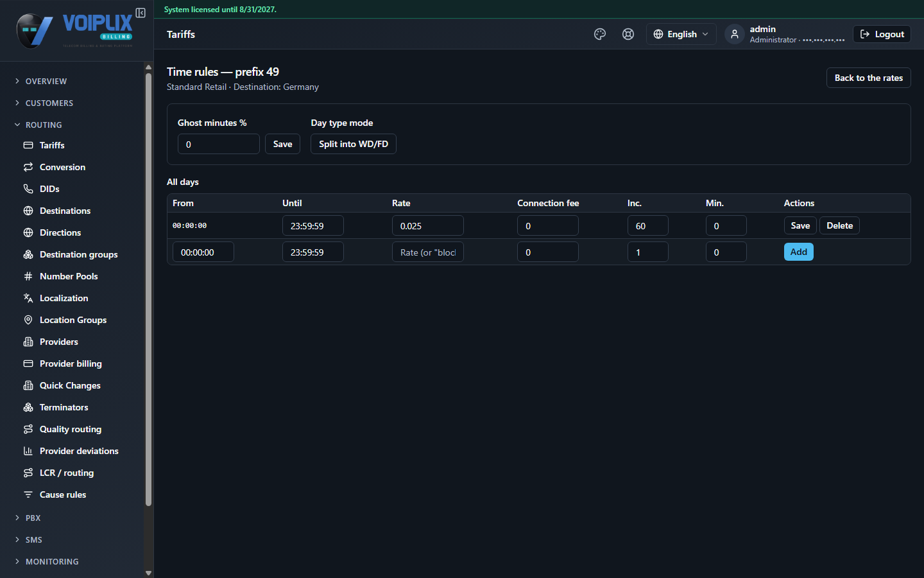This screenshot has width=924, height=578.
Task: Focus the Rate field showing 0.025
Action: 428,225
